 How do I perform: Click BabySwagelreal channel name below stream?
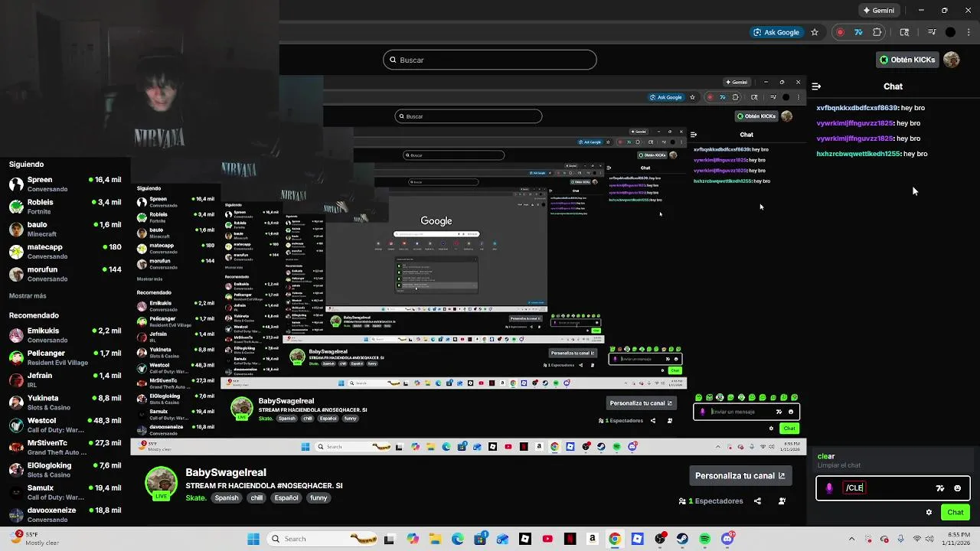point(225,473)
